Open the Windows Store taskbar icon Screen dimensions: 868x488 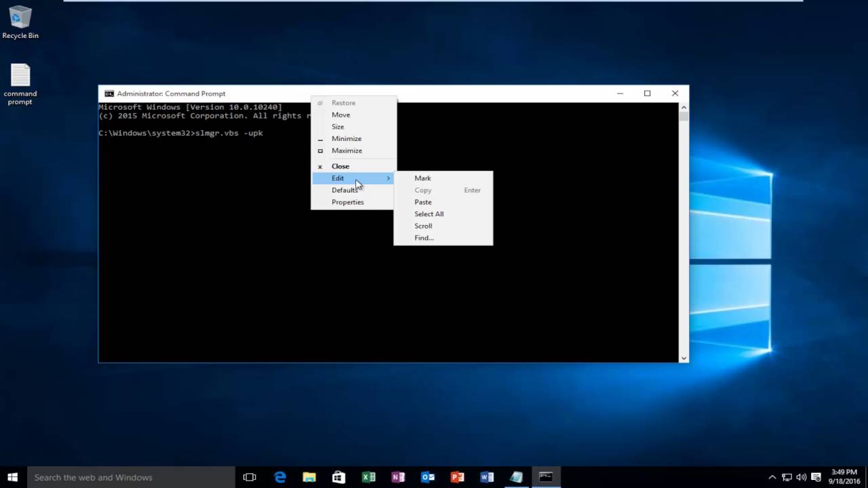tap(338, 477)
